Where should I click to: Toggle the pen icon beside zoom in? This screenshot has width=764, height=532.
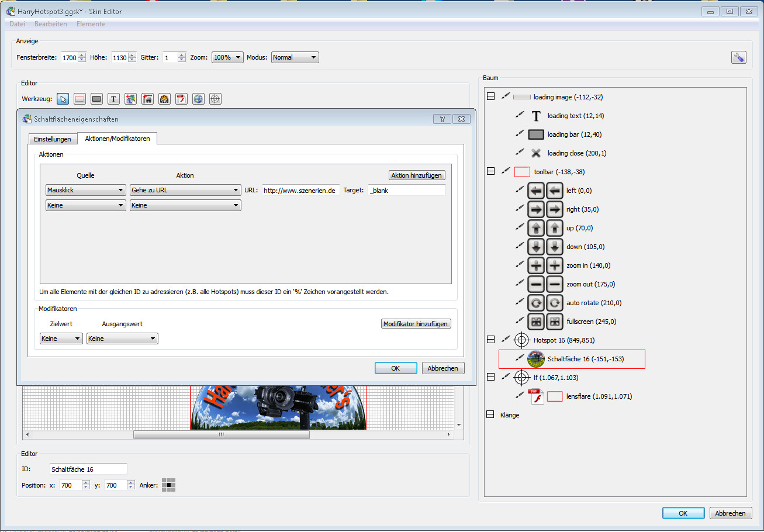coord(520,265)
